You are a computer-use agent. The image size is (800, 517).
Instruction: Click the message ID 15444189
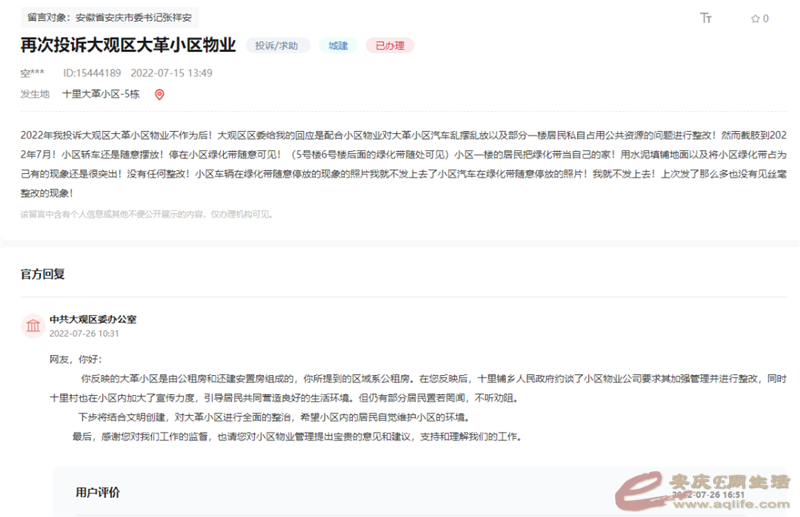point(92,73)
